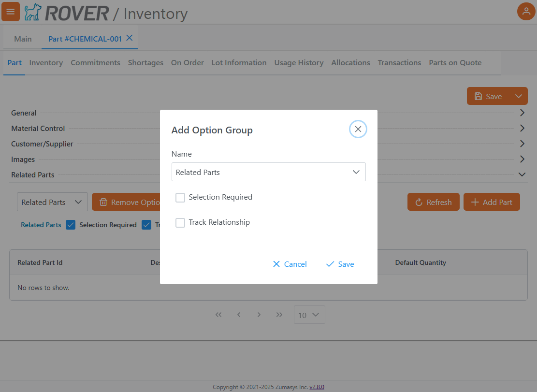The width and height of the screenshot is (537, 392).
Task: Open the v2.8.0 version link
Action: tap(317, 387)
